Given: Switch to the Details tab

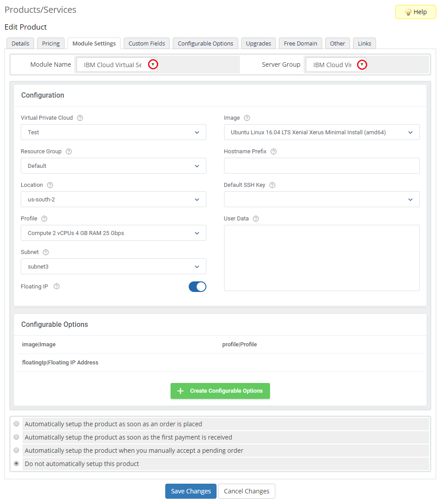Looking at the screenshot, I should [x=20, y=43].
